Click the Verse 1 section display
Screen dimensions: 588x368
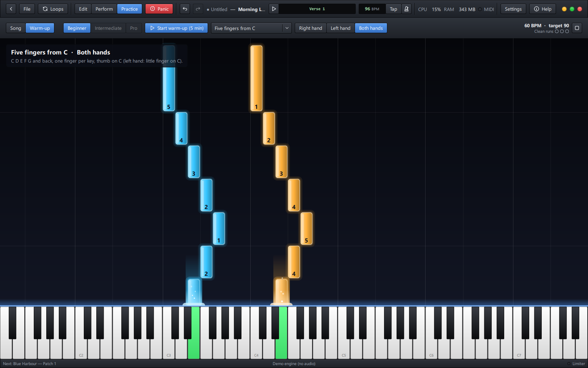317,9
